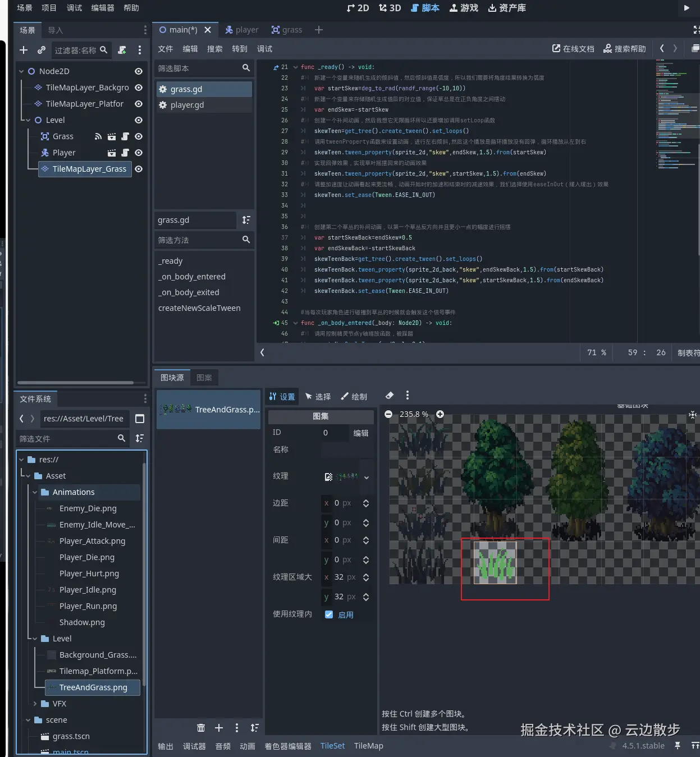The image size is (700, 757).
Task: Collapse the scene folder
Action: [x=28, y=720]
